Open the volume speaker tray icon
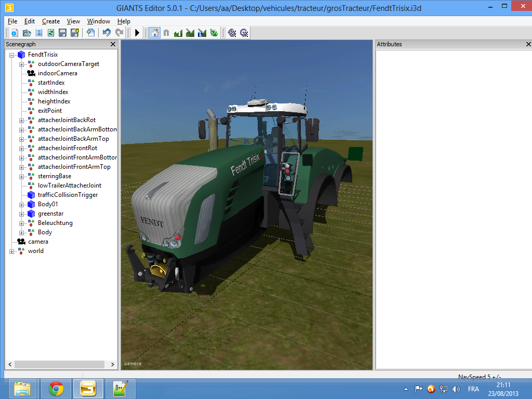This screenshot has height=399, width=532. click(456, 389)
